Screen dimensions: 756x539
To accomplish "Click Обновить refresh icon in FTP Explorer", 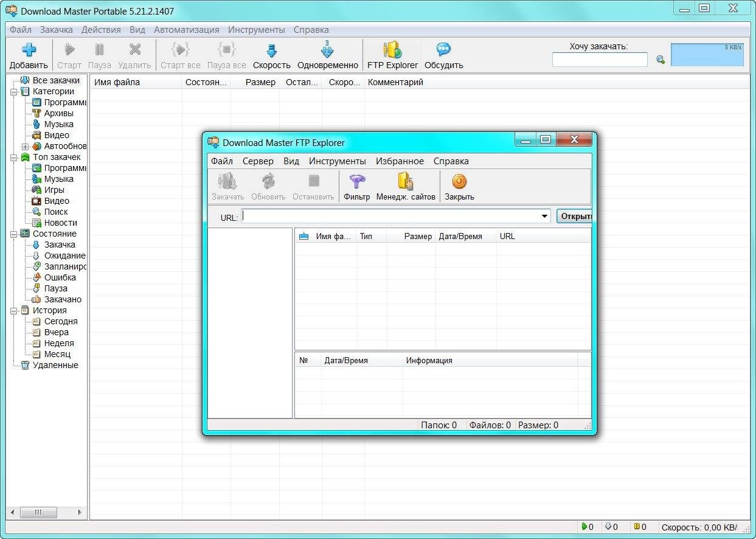I will [268, 181].
